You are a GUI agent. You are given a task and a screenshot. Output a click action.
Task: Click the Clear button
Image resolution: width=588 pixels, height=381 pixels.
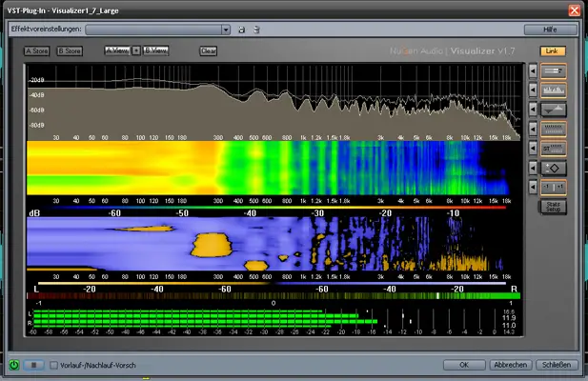pos(208,50)
